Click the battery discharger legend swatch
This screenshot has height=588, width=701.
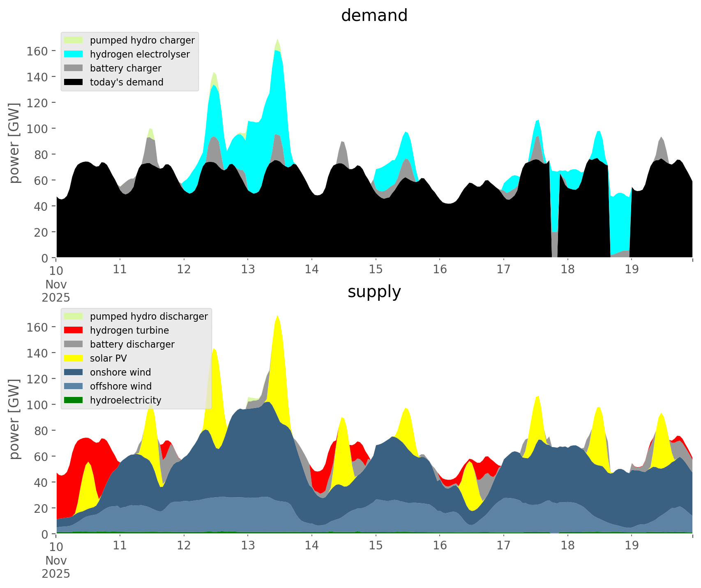pos(74,344)
